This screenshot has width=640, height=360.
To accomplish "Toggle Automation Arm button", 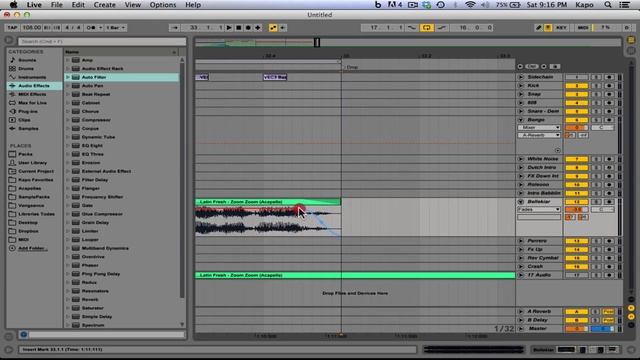I will (273, 28).
